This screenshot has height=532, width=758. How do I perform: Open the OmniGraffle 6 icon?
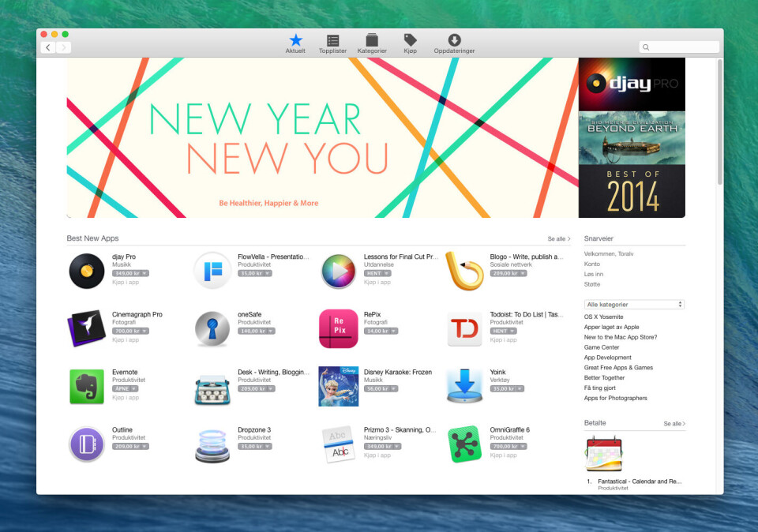point(464,444)
